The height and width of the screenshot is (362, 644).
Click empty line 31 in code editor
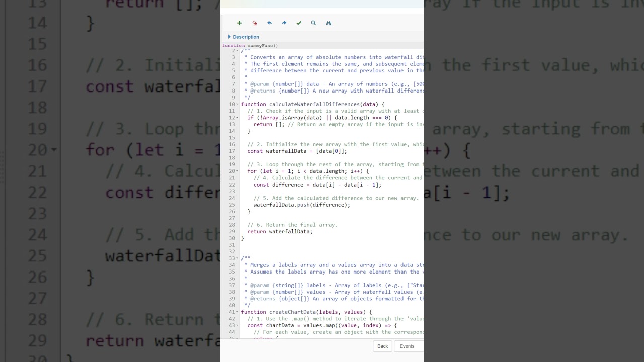pos(332,245)
